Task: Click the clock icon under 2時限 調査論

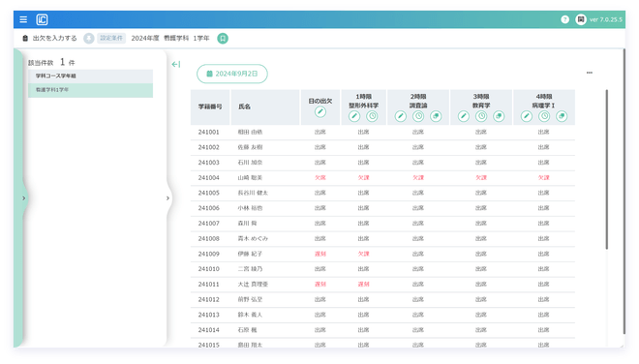Action: pos(418,116)
